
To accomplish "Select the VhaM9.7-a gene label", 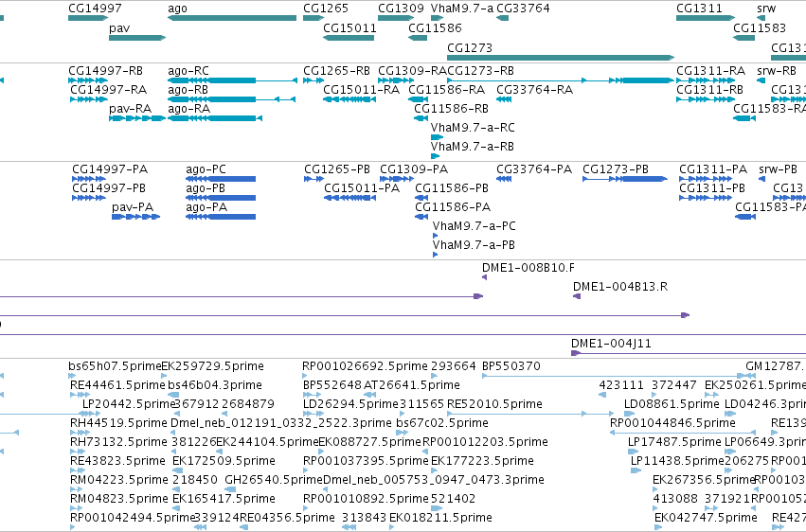I will tap(461, 9).
